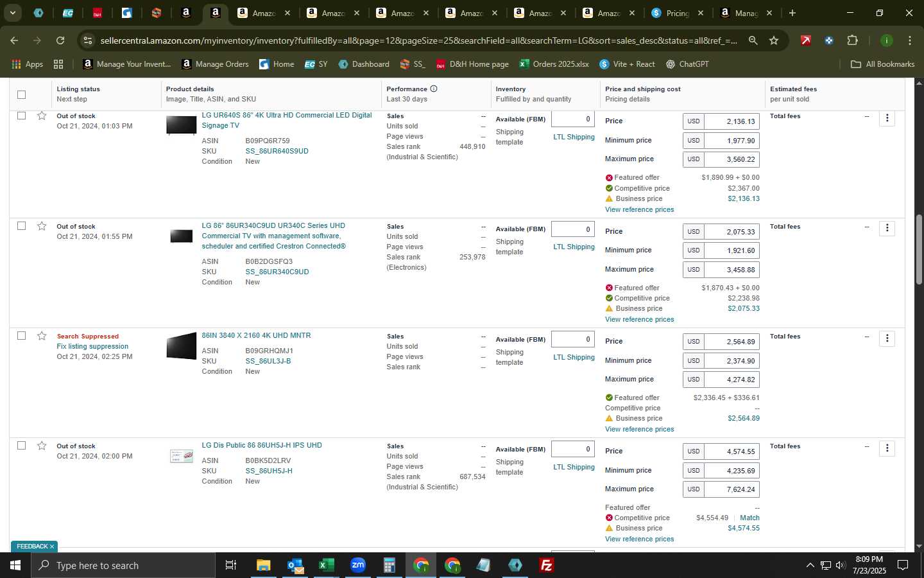The width and height of the screenshot is (924, 578).
Task: Click the Performance info circle icon
Action: tap(434, 89)
